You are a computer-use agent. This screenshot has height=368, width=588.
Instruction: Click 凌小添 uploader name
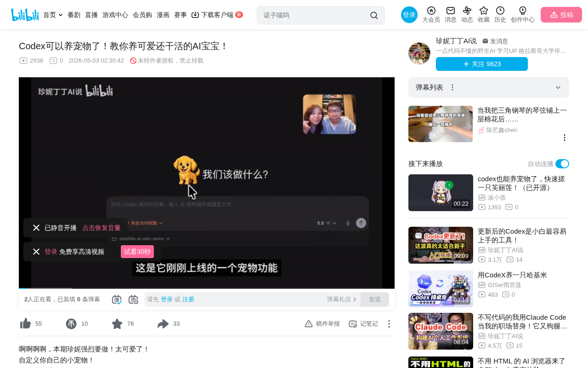pyautogui.click(x=497, y=198)
